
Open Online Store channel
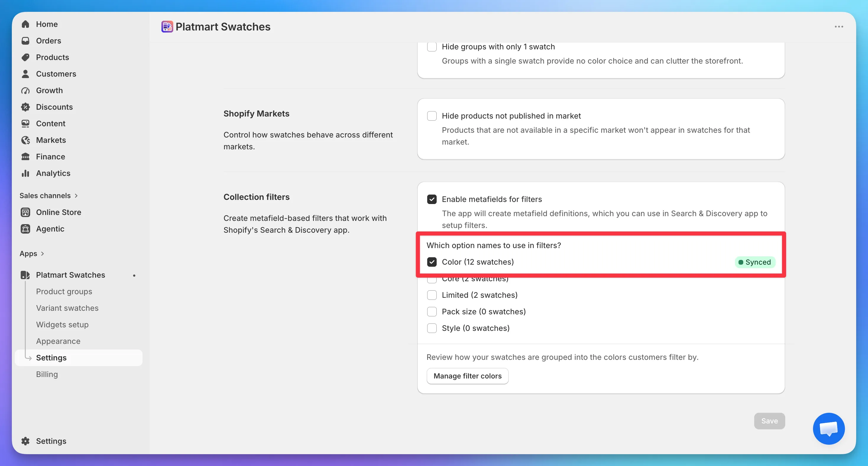tap(59, 212)
